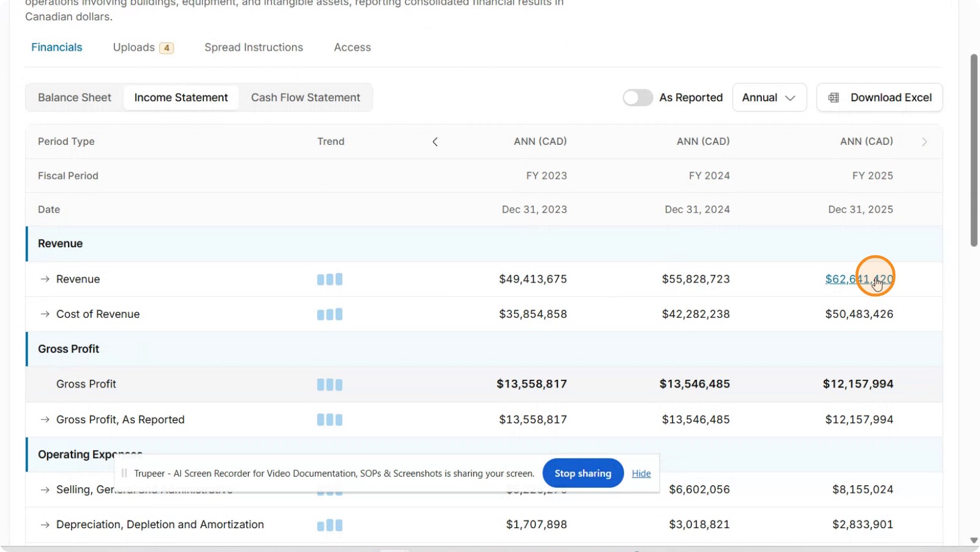Click FY 2023 Depreciation value $1,707,898
Image resolution: width=980 pixels, height=552 pixels.
pyautogui.click(x=536, y=525)
